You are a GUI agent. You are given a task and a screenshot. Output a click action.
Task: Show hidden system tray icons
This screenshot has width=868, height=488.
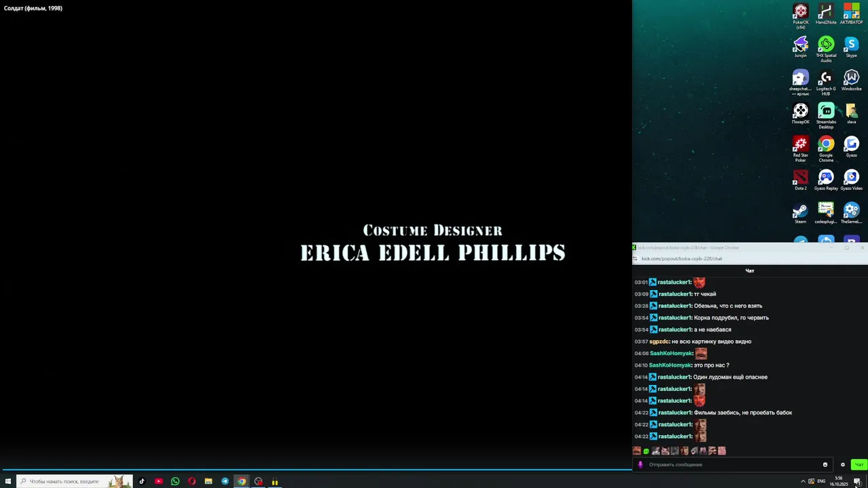coord(803,481)
